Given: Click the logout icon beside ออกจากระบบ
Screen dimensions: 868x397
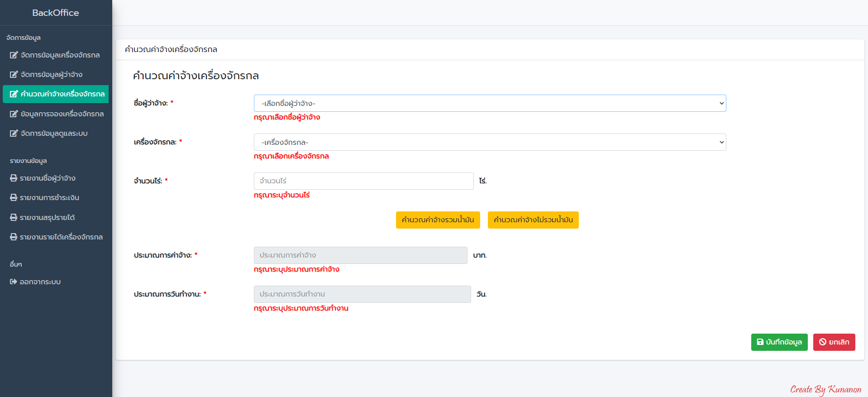Looking at the screenshot, I should pyautogui.click(x=14, y=282).
